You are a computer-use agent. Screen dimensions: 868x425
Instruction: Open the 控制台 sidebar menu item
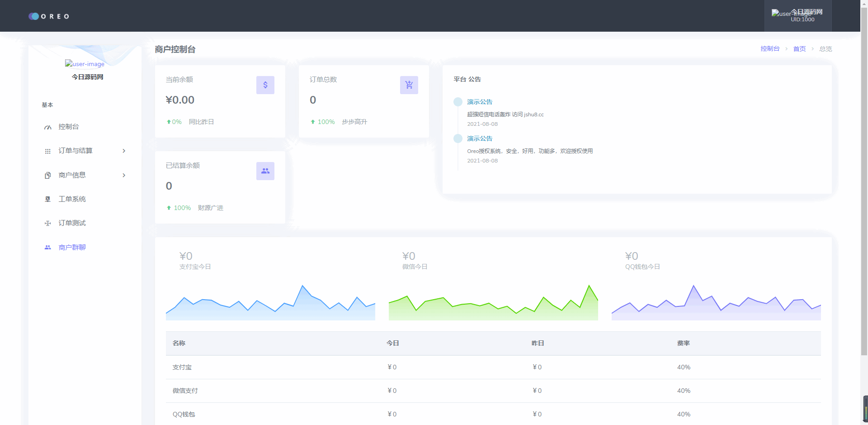pyautogui.click(x=85, y=127)
